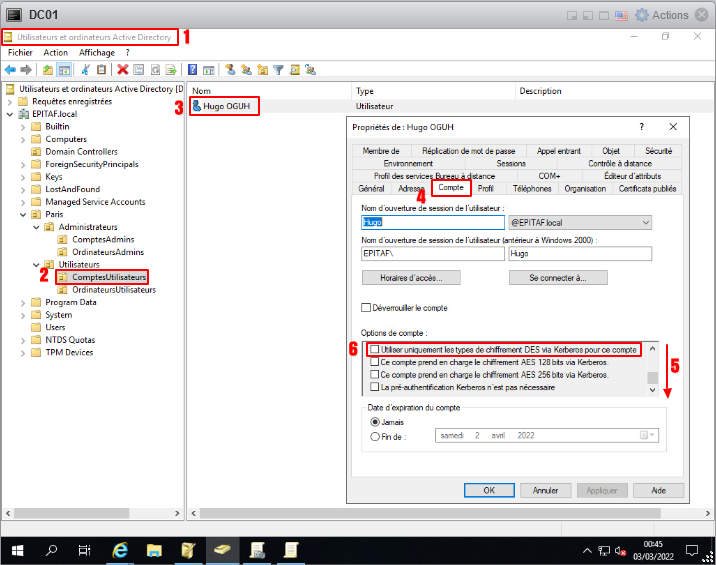
Task: Click the filter funnel icon in toolbar
Action: click(x=279, y=70)
